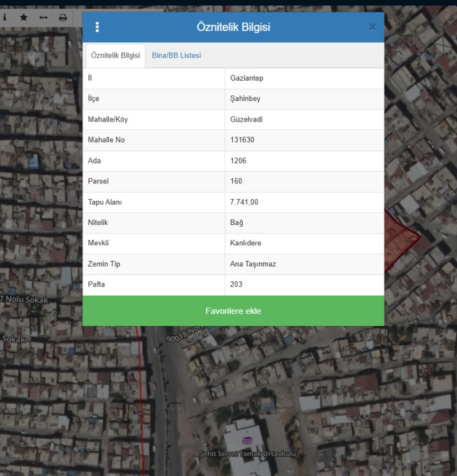Image resolution: width=457 pixels, height=476 pixels.
Task: Click the Tapu Alanı value 7.741,00
Action: tap(244, 202)
